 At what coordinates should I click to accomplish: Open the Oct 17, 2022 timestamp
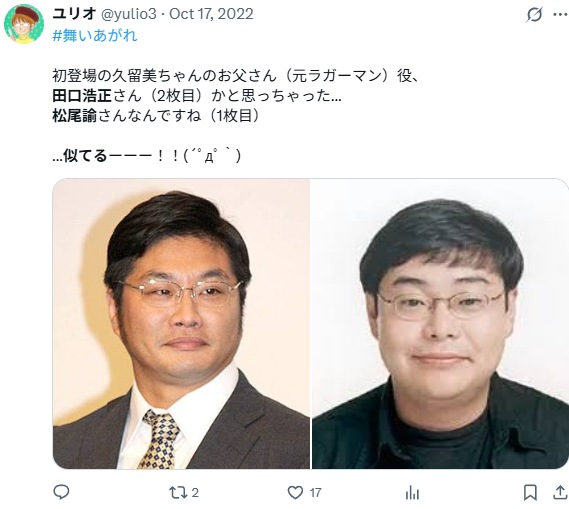point(211,14)
